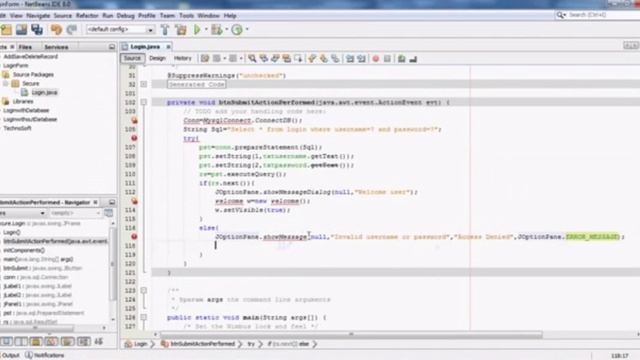
Task: Click the Redo arrow icon
Action: point(71,29)
